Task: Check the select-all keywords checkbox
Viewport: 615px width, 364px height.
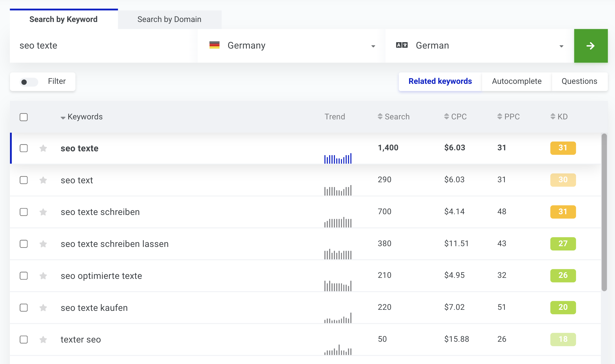Action: 24,117
